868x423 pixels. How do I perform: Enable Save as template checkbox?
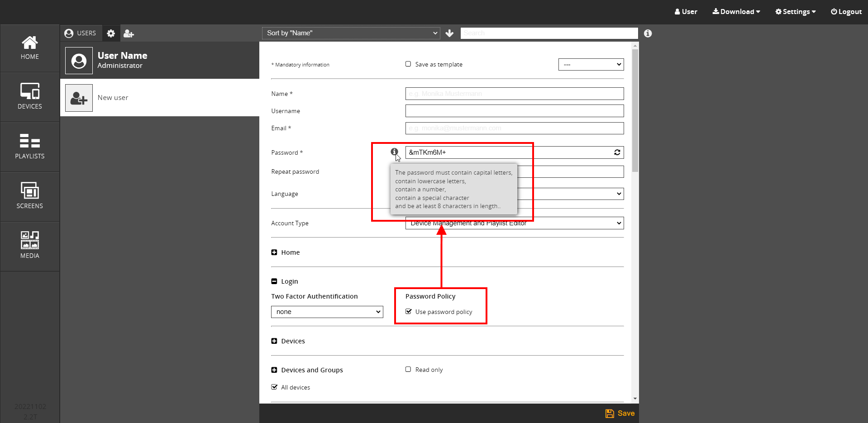pyautogui.click(x=408, y=64)
